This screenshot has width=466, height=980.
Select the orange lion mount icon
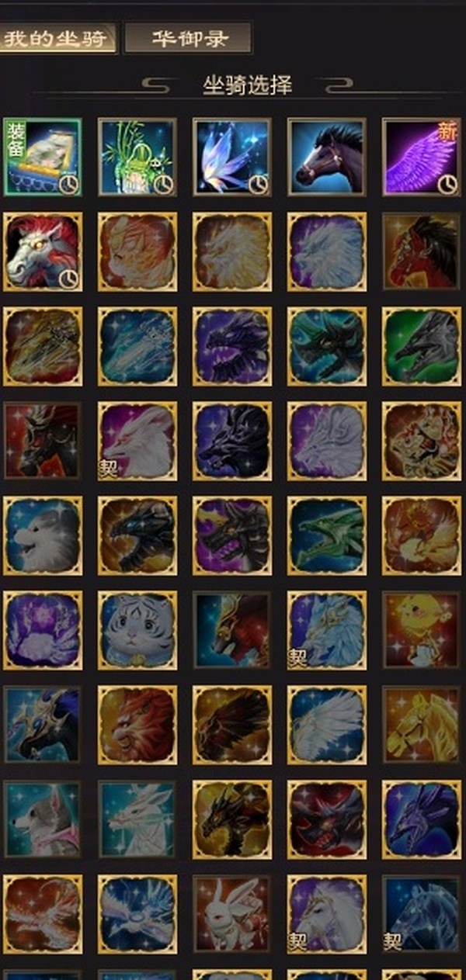(x=137, y=725)
